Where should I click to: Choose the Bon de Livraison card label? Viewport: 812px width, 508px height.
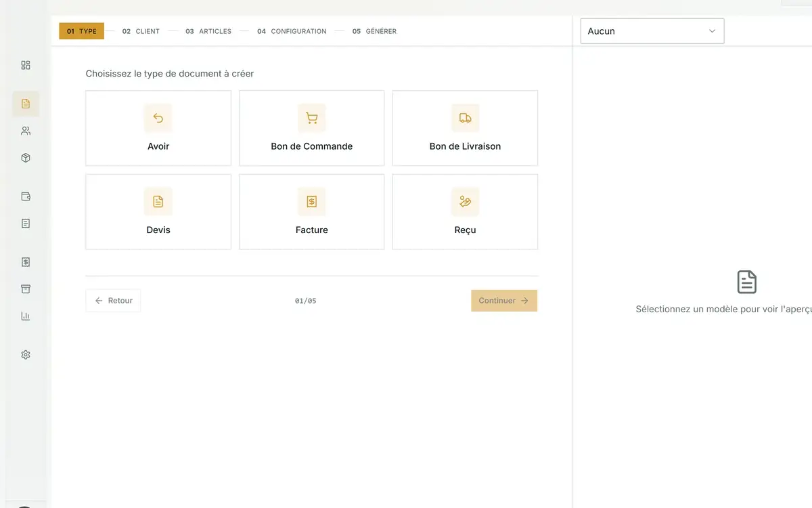(x=466, y=146)
